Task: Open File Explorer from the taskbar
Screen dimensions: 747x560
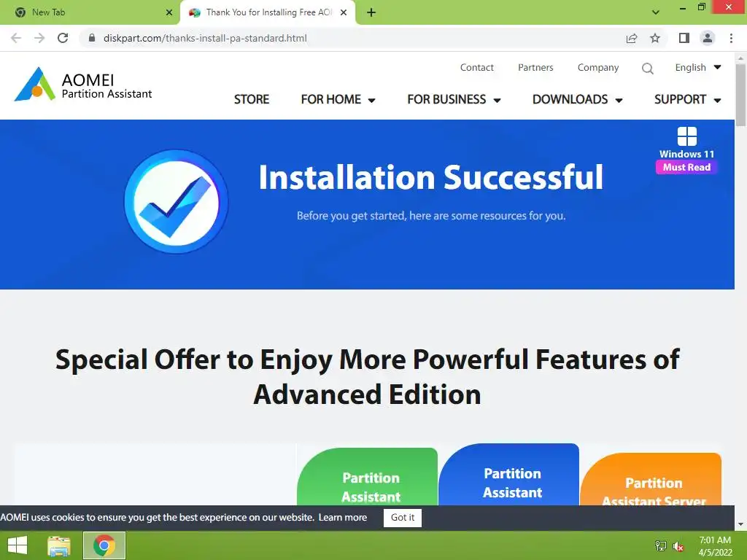Action: click(x=59, y=545)
